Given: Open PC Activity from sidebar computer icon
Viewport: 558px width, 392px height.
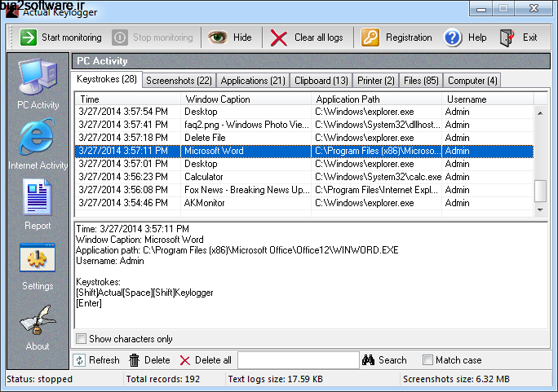Looking at the screenshot, I should 38,77.
